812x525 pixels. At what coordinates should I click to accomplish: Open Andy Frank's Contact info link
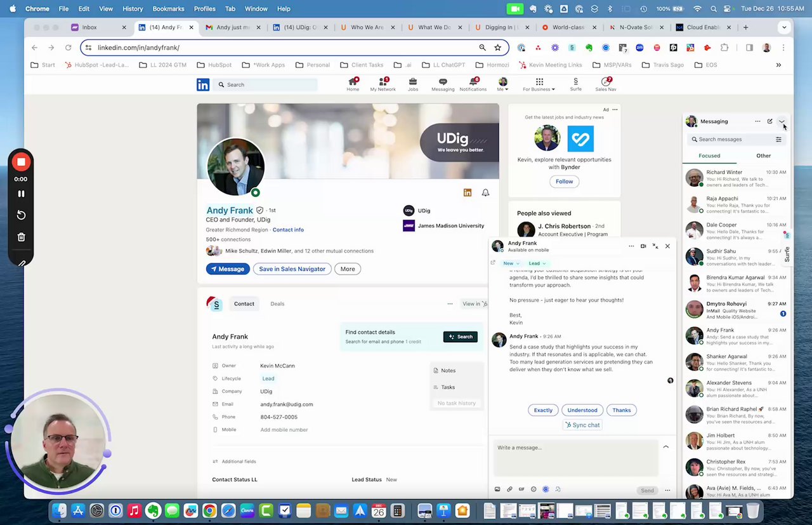[x=288, y=230]
